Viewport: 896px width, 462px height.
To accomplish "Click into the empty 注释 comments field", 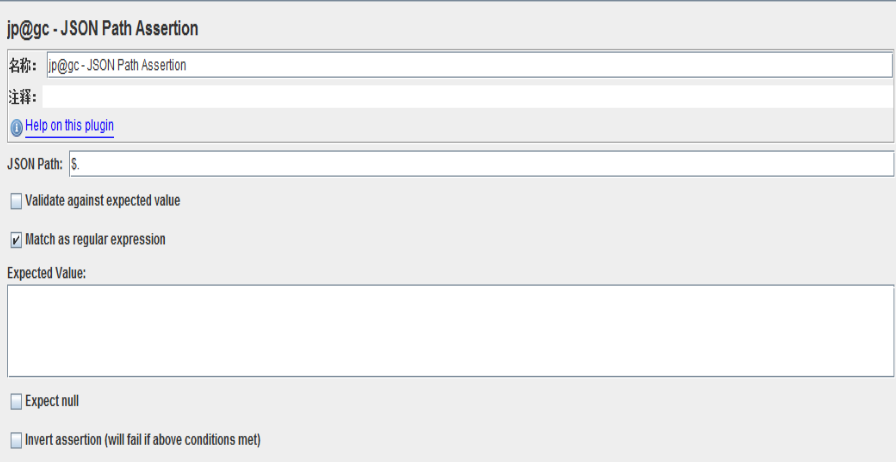I will tap(467, 97).
